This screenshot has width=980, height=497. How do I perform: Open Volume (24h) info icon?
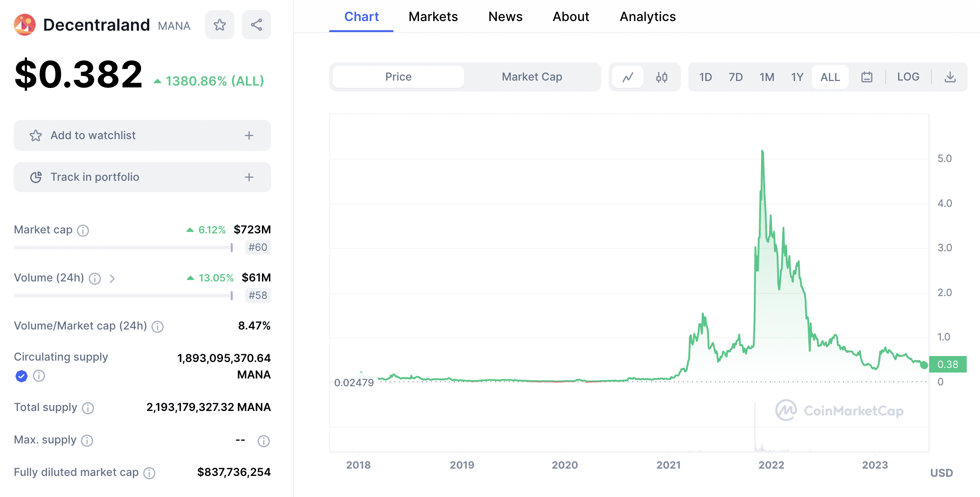[95, 278]
